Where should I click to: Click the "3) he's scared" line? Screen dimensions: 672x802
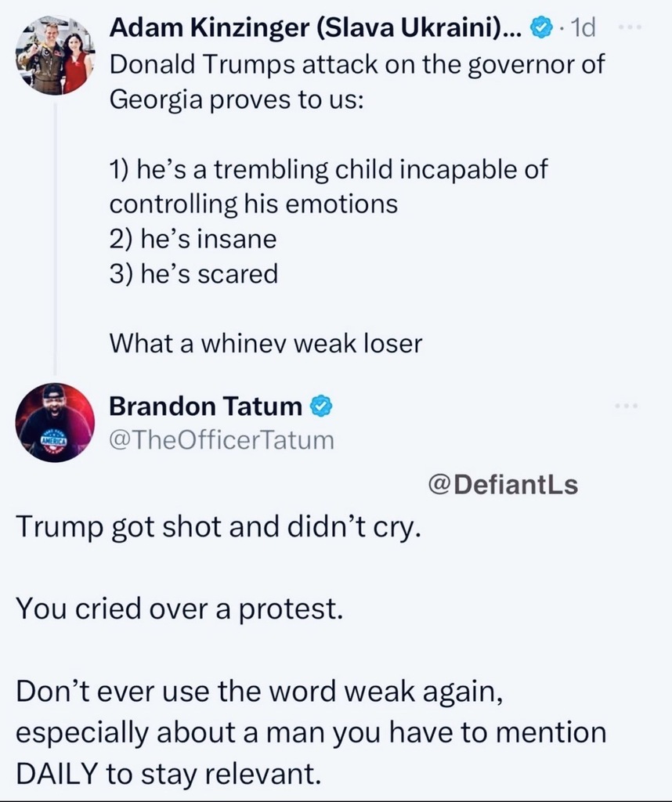tap(193, 274)
